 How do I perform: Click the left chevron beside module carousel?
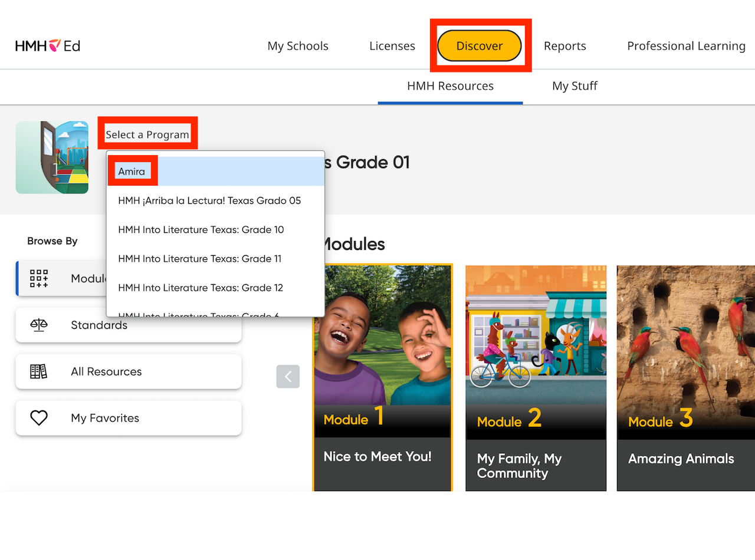click(288, 376)
